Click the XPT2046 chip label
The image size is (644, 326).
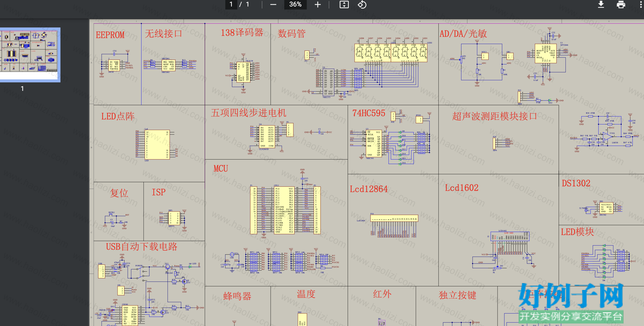click(564, 45)
